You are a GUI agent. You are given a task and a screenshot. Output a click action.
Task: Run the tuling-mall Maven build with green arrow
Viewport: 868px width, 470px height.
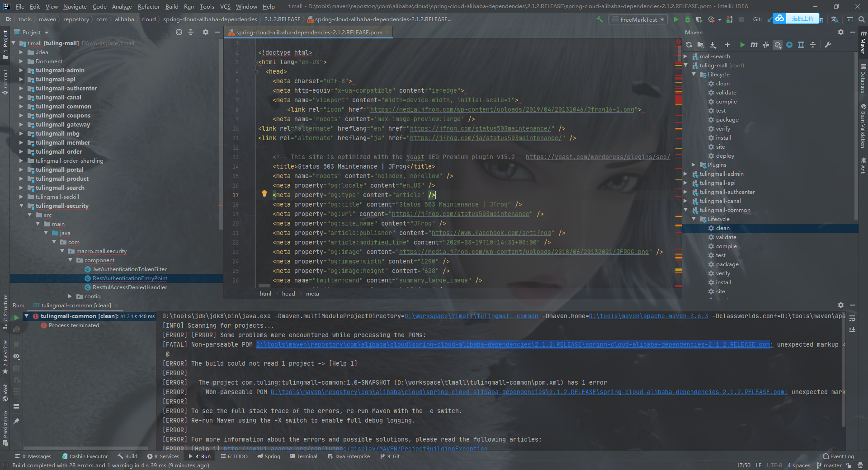pyautogui.click(x=742, y=45)
